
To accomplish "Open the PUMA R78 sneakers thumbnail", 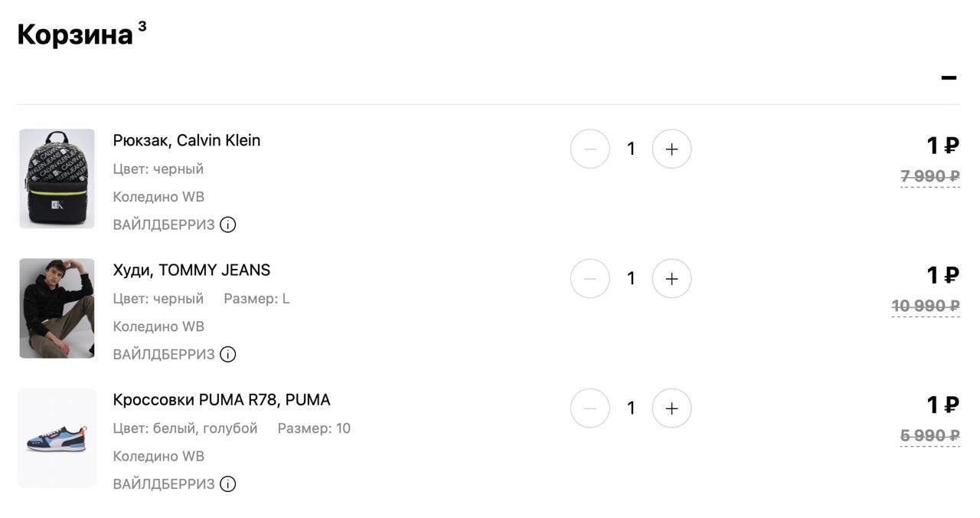I will (x=57, y=438).
